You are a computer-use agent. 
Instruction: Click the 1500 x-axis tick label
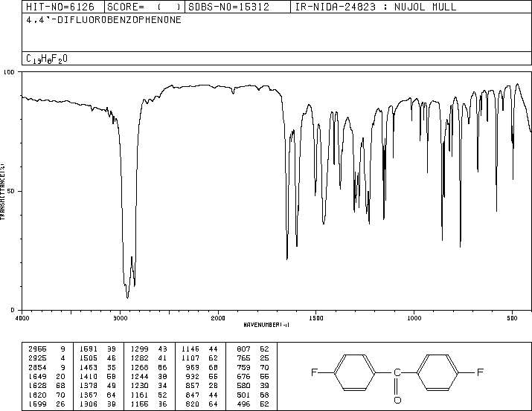click(x=316, y=318)
